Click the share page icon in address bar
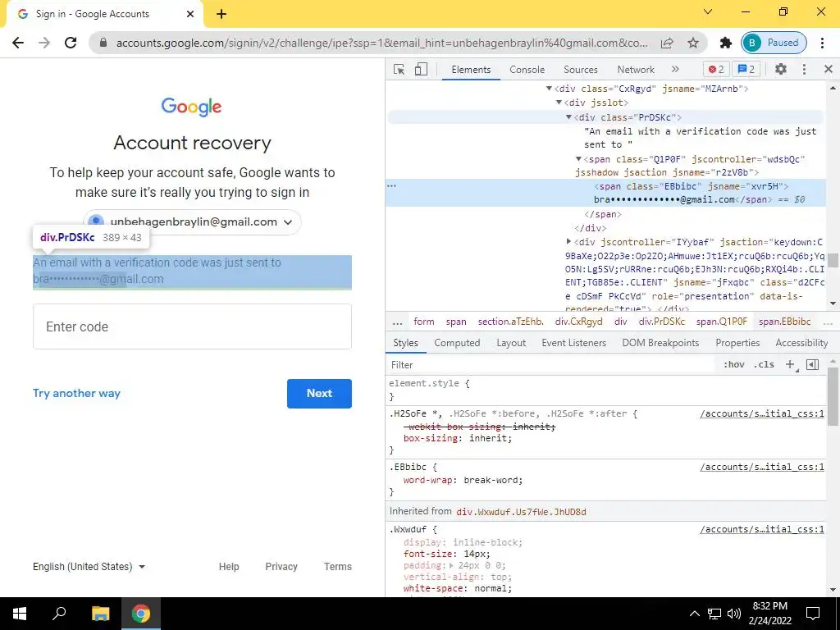Viewport: 840px width, 630px height. [x=667, y=43]
